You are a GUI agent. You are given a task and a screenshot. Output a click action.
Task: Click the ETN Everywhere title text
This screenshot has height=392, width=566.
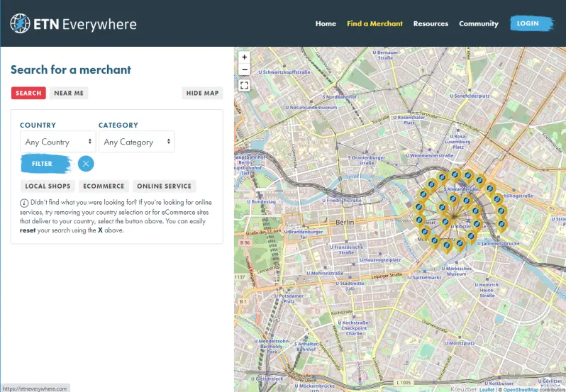pyautogui.click(x=85, y=24)
